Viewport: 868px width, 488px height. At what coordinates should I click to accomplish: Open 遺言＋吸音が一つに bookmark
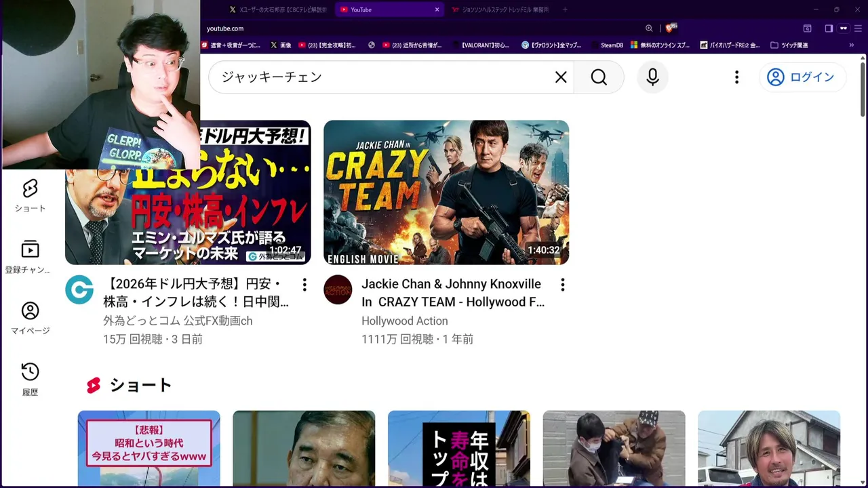pos(231,45)
